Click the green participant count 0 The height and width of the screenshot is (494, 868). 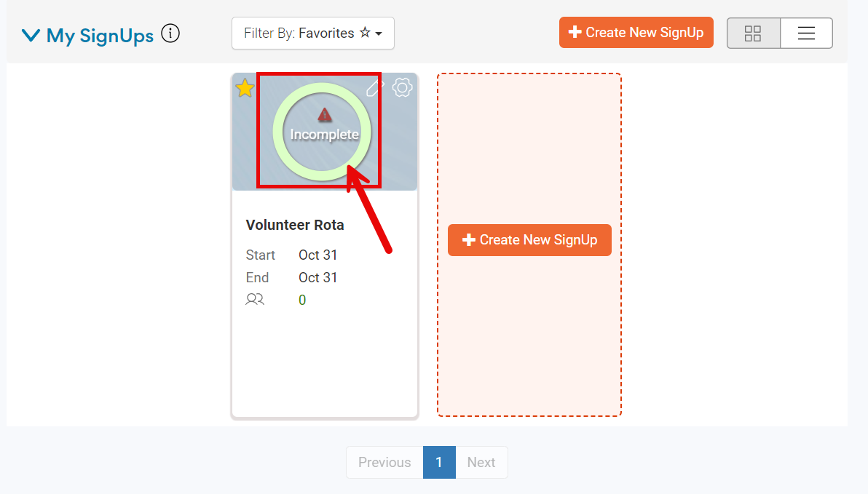[302, 300]
